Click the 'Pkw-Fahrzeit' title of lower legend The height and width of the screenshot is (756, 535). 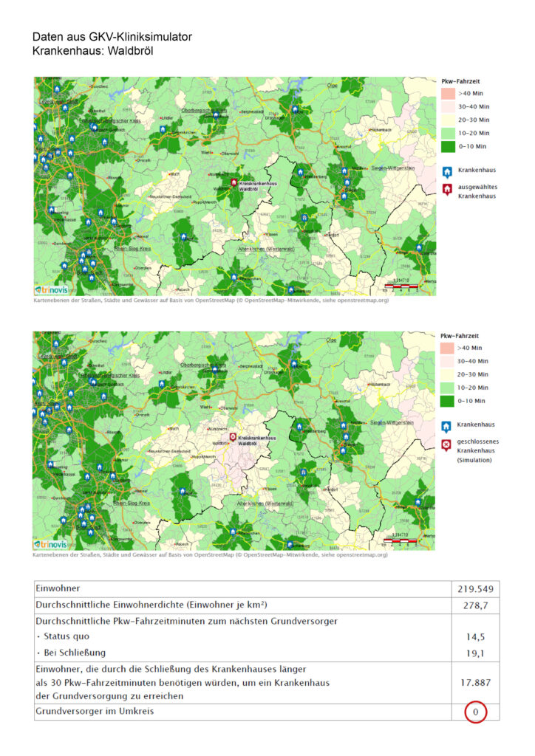460,336
